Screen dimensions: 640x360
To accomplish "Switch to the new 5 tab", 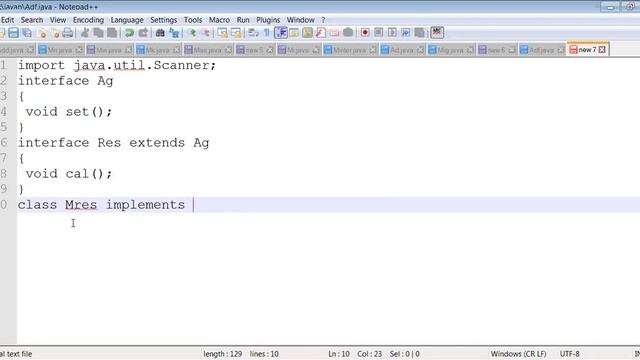I will [x=254, y=50].
